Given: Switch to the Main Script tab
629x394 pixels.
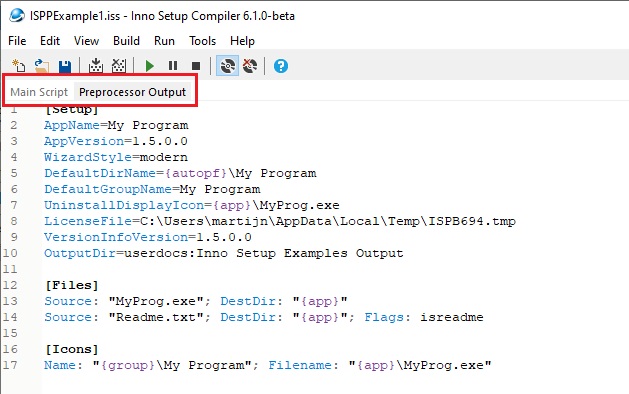Looking at the screenshot, I should pos(39,92).
